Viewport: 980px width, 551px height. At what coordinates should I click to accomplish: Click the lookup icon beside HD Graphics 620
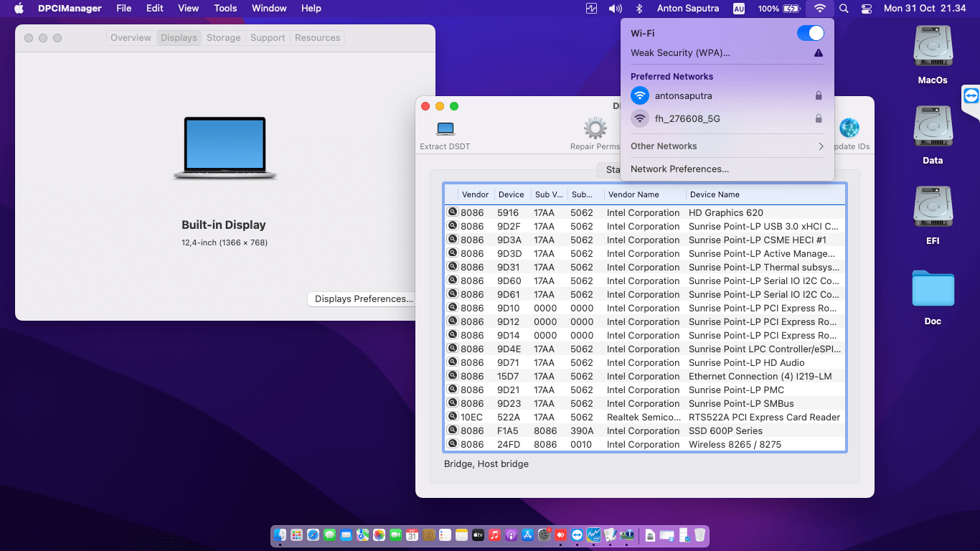click(453, 212)
